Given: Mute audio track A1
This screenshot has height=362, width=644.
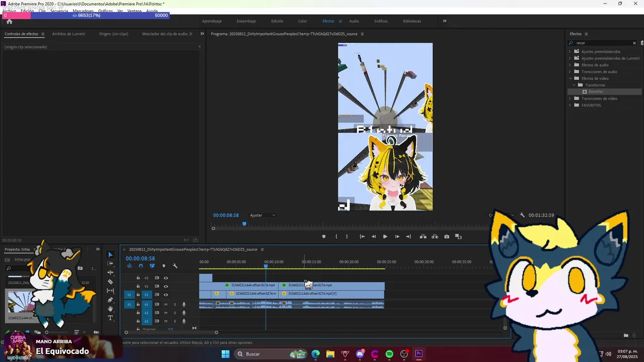Looking at the screenshot, I should [166, 304].
